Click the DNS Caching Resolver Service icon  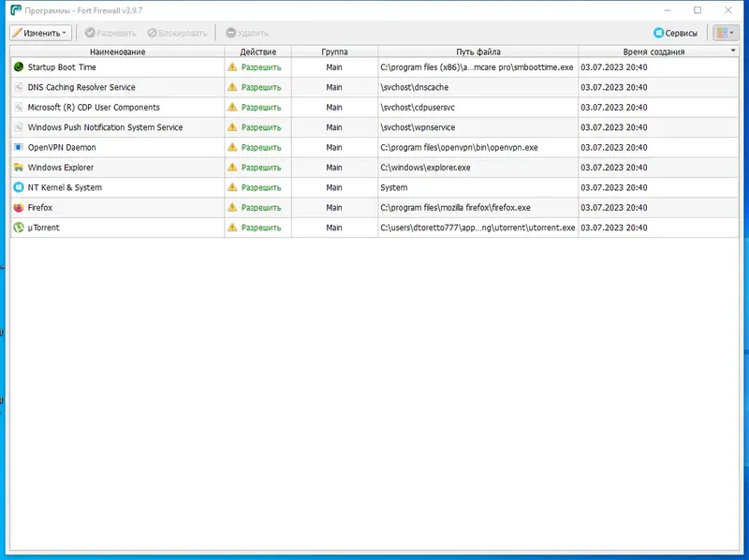[x=19, y=87]
